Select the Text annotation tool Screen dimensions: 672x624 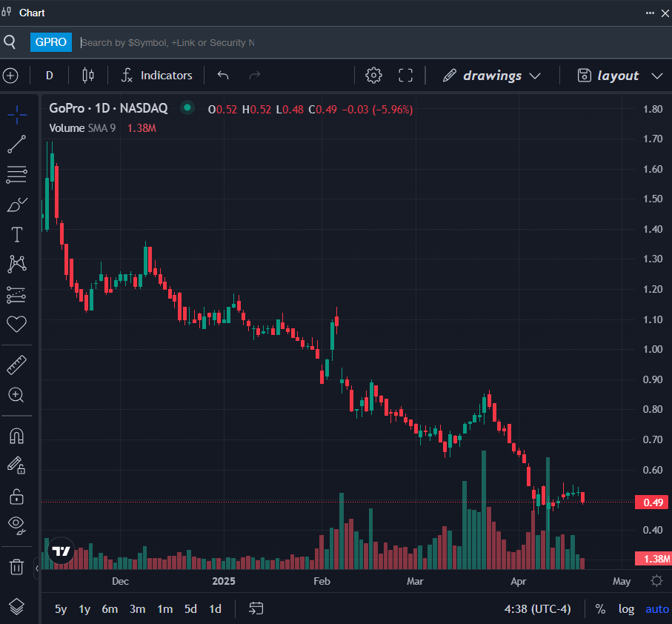[x=17, y=234]
